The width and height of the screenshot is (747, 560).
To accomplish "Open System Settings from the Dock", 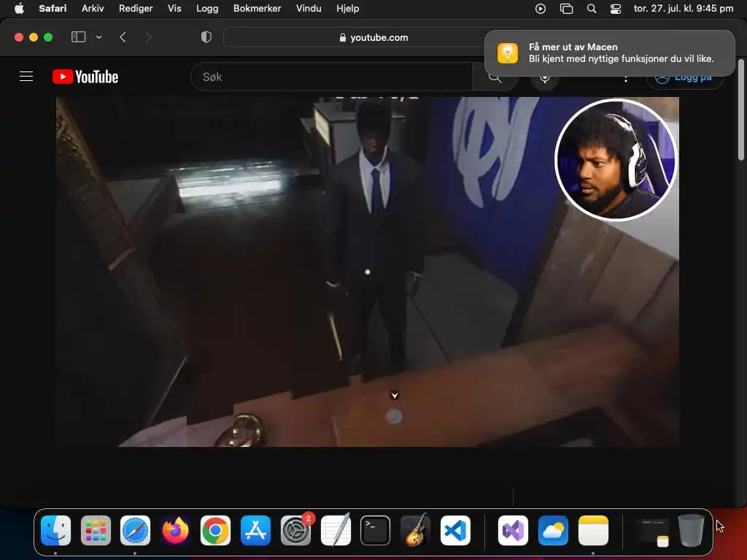I will point(295,530).
